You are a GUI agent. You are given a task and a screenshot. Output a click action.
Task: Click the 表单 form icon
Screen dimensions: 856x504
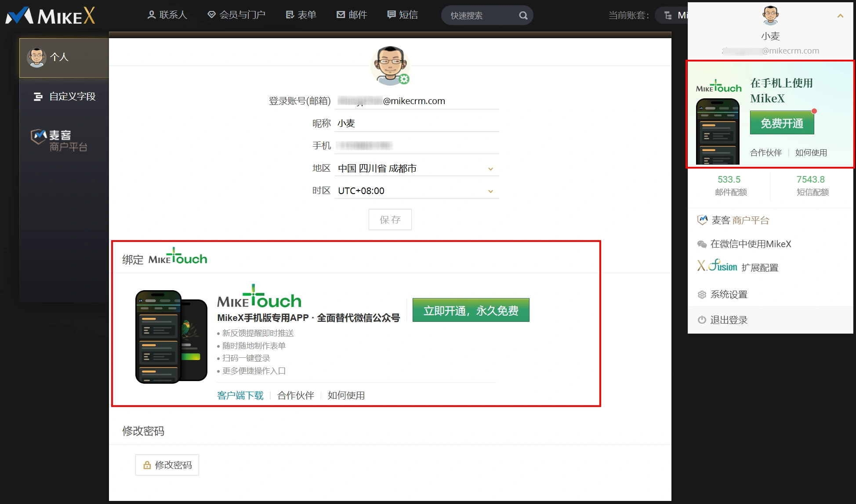(x=290, y=15)
